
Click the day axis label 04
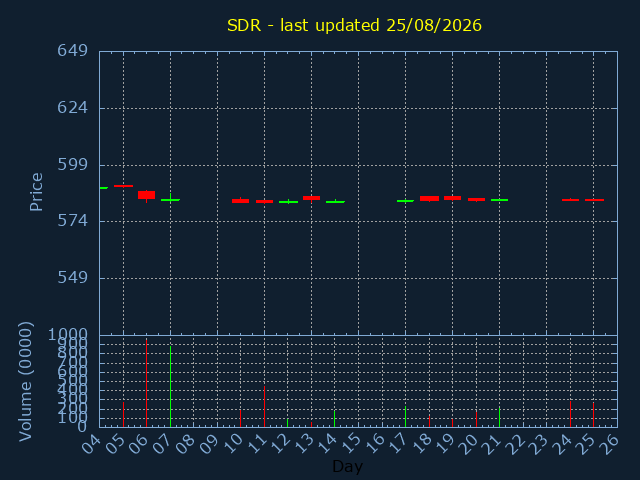(91, 444)
